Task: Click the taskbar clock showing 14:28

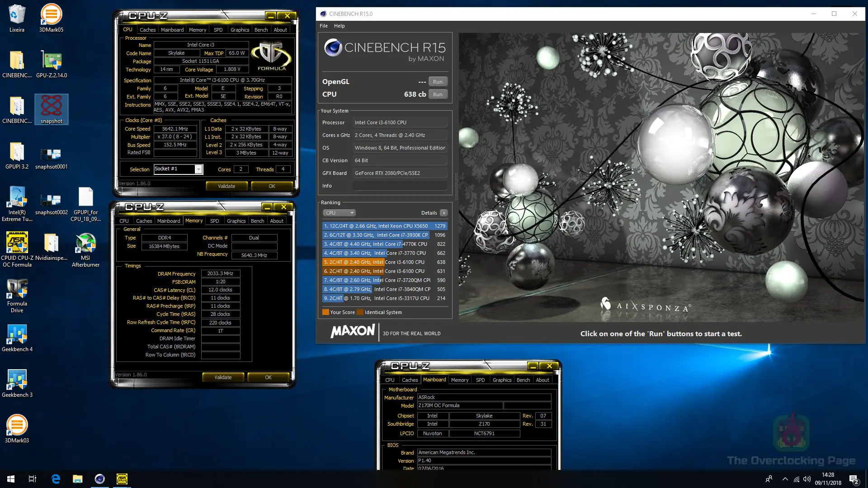Action: click(x=828, y=479)
